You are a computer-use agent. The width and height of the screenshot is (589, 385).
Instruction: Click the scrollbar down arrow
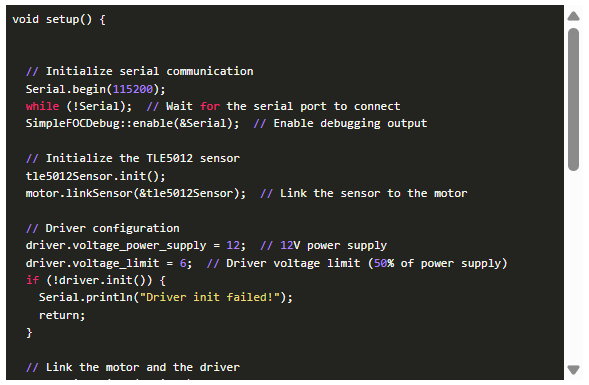[x=573, y=370]
